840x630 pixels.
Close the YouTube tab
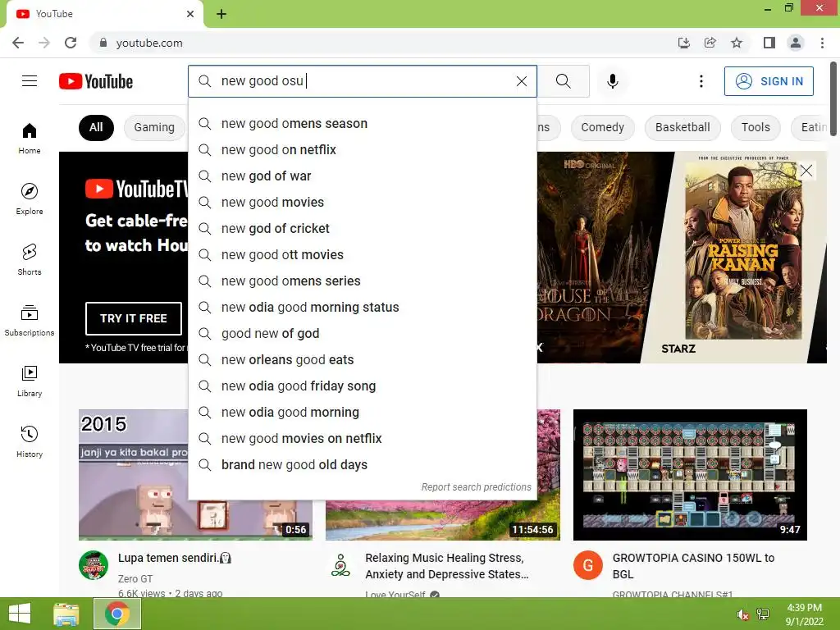coord(190,14)
